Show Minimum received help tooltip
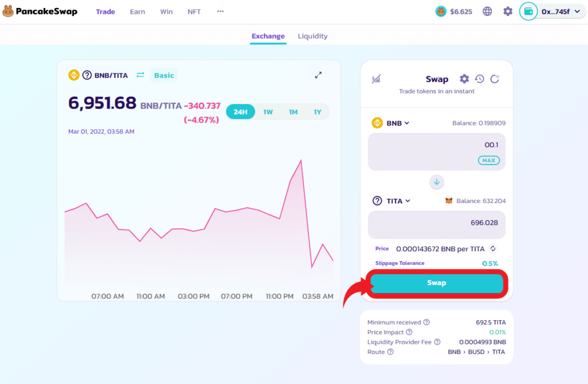Image resolution: width=588 pixels, height=384 pixels. pos(427,322)
